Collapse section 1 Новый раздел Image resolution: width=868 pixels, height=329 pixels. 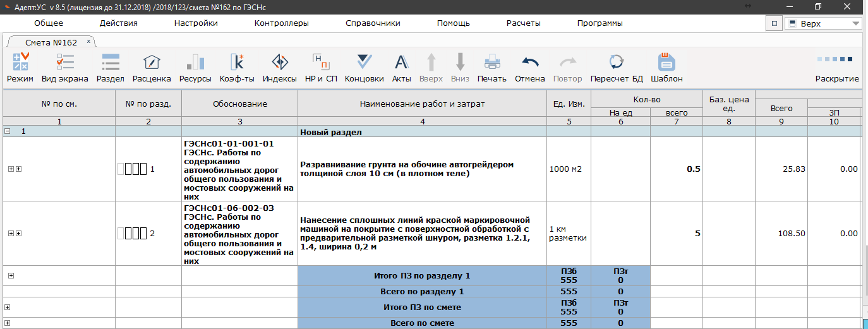(8, 131)
